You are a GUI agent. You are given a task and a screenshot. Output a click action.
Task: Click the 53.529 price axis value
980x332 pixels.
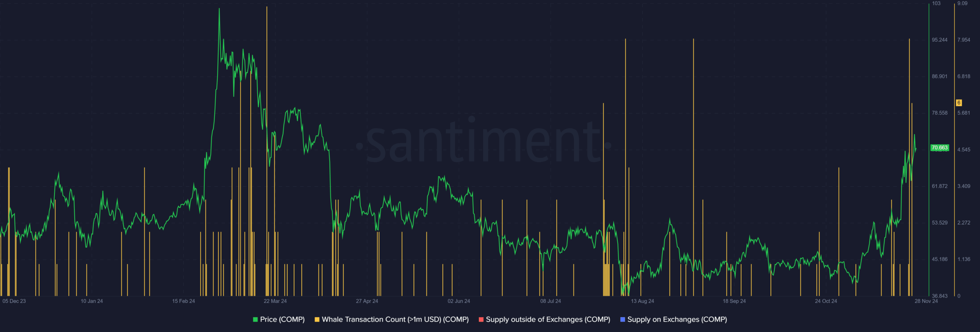point(940,223)
